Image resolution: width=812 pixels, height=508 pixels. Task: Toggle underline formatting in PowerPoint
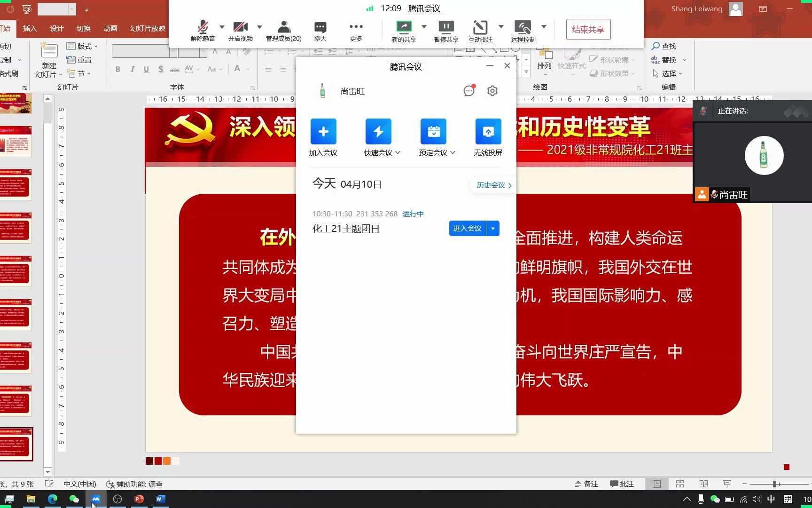click(x=146, y=69)
